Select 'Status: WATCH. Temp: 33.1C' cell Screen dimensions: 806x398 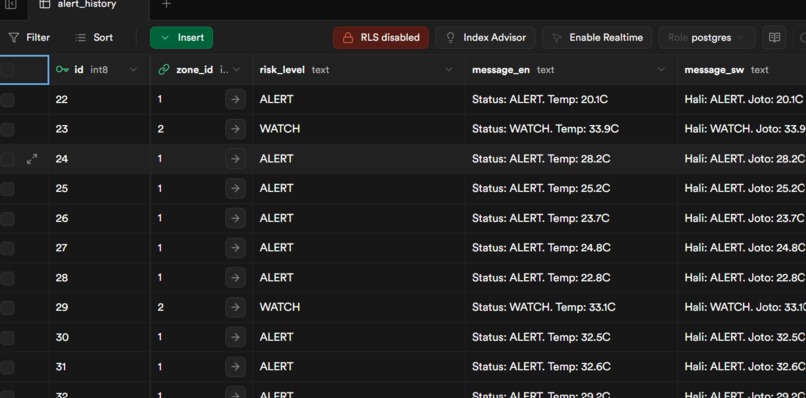tap(572, 307)
